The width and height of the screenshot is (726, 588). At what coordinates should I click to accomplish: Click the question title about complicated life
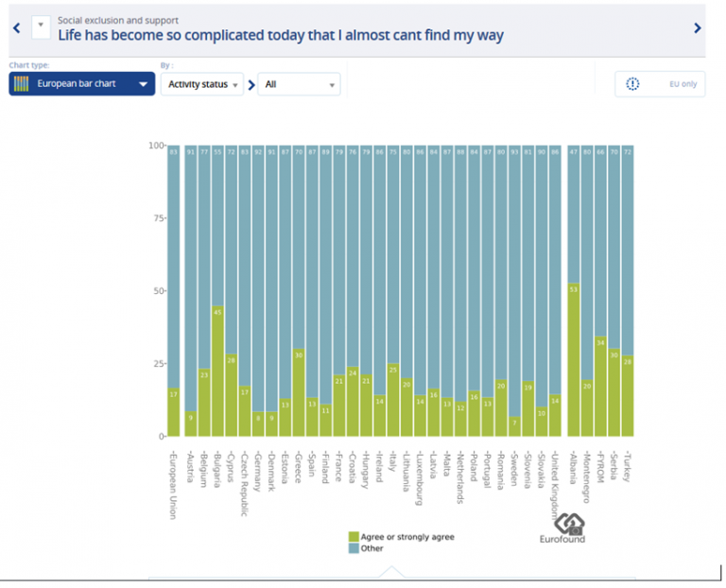click(281, 36)
